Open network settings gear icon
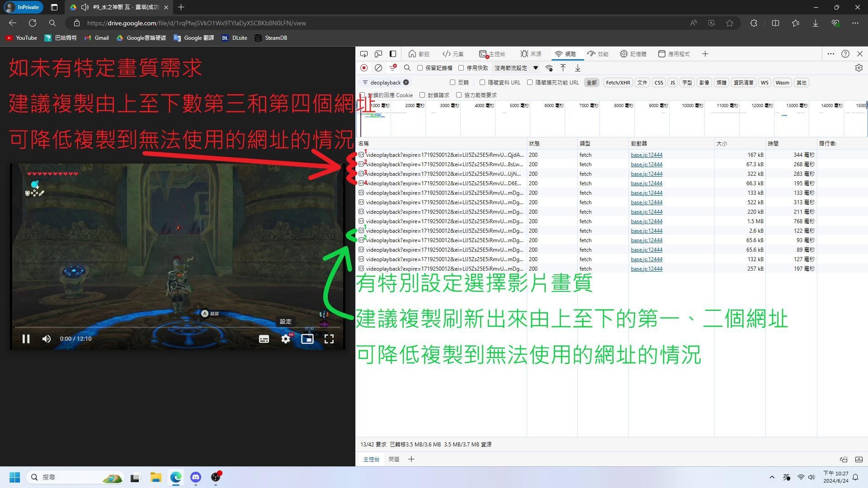The height and width of the screenshot is (488, 868). [859, 68]
